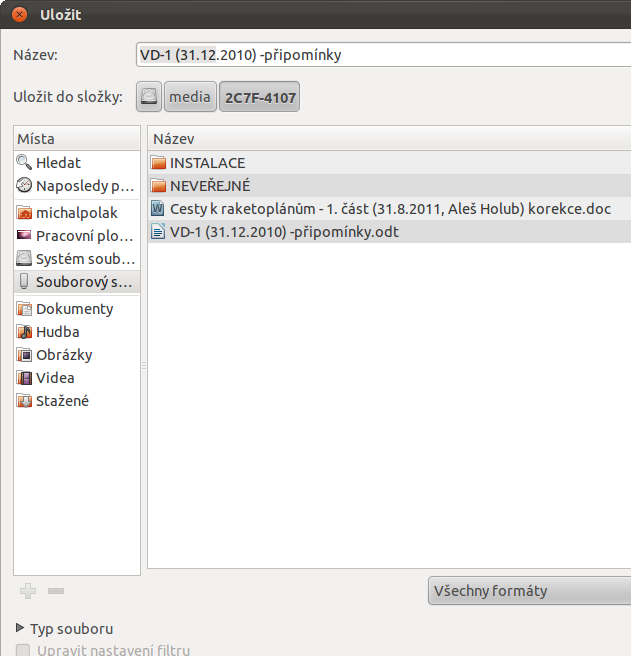Open Videa bookmark
The image size is (631, 656).
[77, 378]
